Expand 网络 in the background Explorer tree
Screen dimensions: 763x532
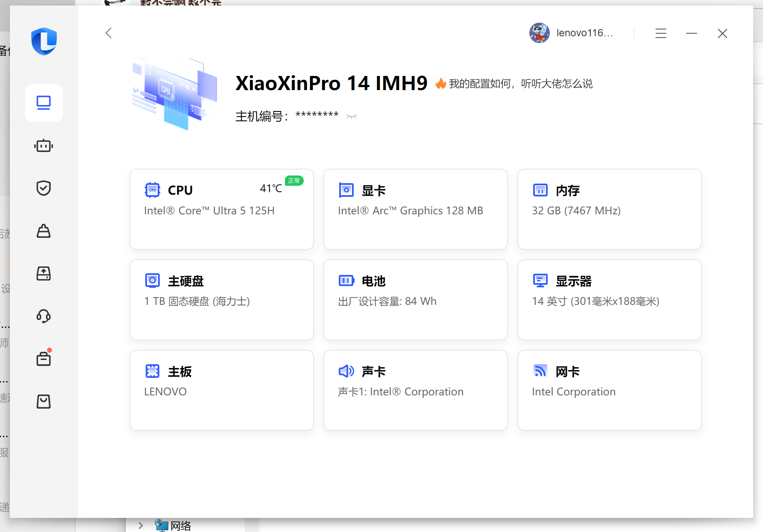141,525
